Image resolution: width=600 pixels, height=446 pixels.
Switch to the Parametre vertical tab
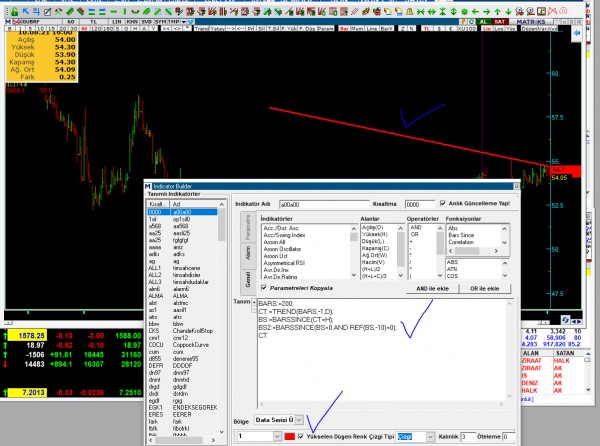(x=248, y=227)
